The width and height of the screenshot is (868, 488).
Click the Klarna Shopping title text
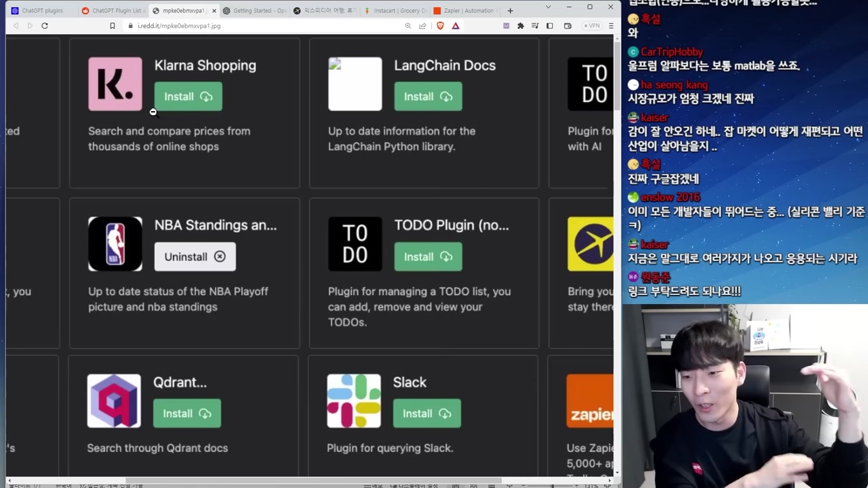click(x=205, y=65)
